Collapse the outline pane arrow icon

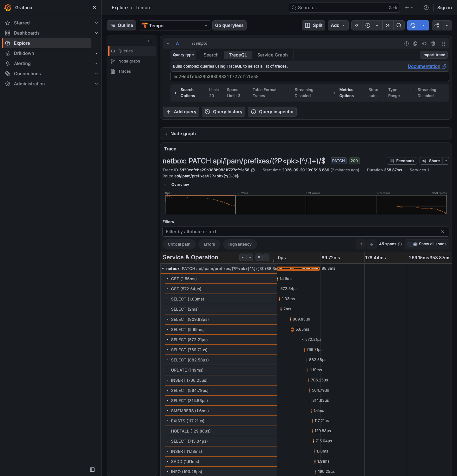150,41
